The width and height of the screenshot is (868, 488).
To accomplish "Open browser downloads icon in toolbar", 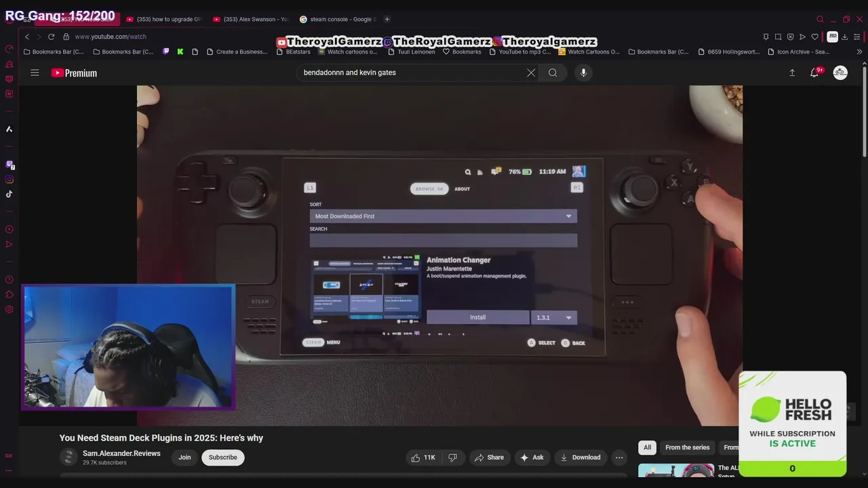I will 844,37.
